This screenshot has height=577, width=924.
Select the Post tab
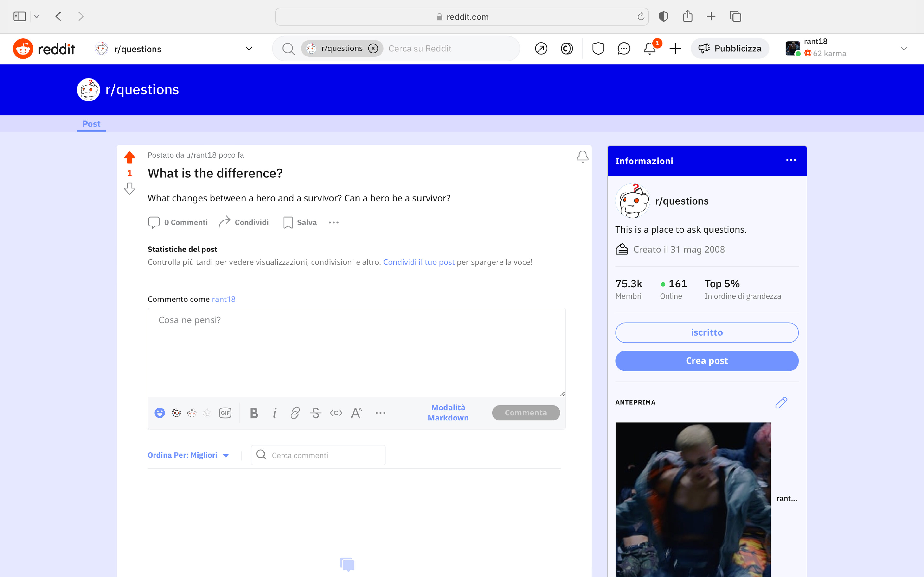pyautogui.click(x=91, y=124)
